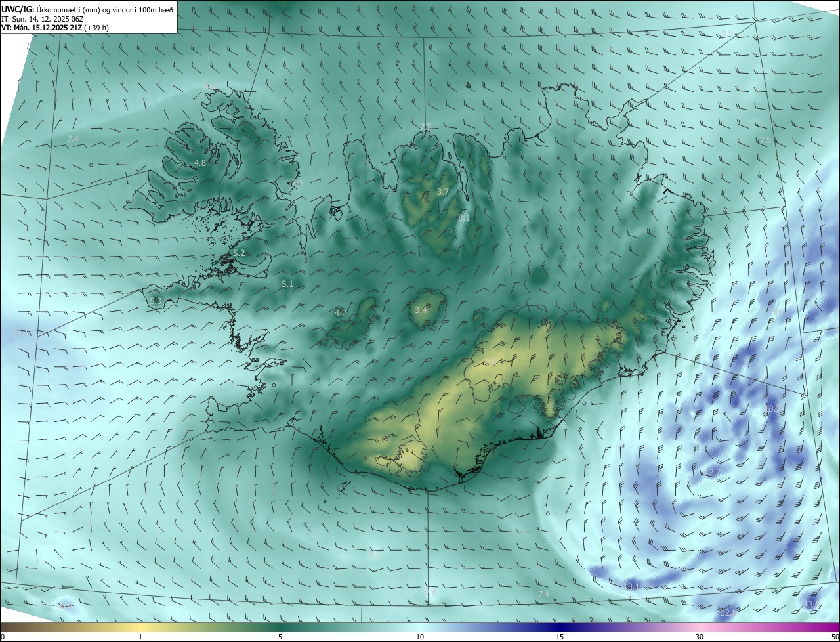Screen dimensions: 840x642
Task: Click the 12.7 value southeast of Iceland
Action: coord(713,473)
